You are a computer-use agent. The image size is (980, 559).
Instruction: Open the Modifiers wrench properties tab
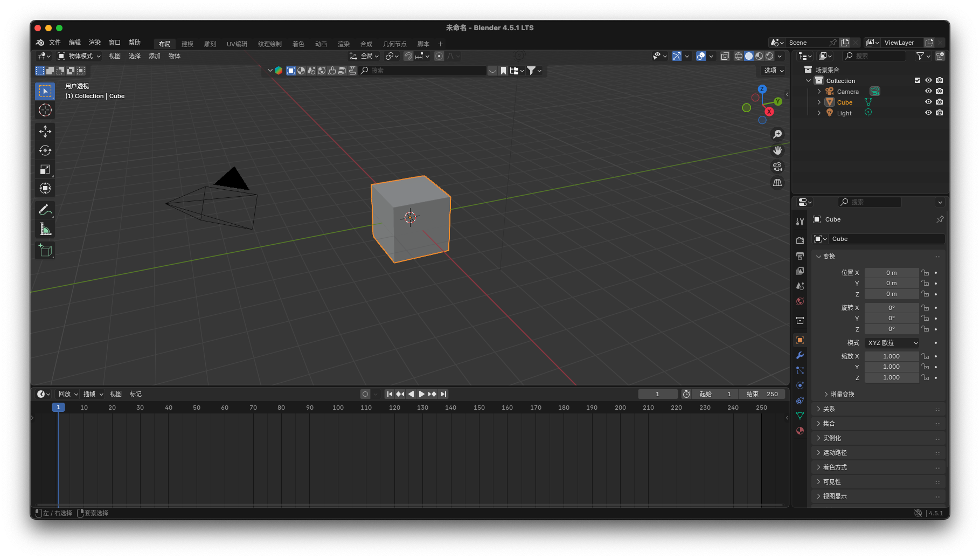click(800, 355)
